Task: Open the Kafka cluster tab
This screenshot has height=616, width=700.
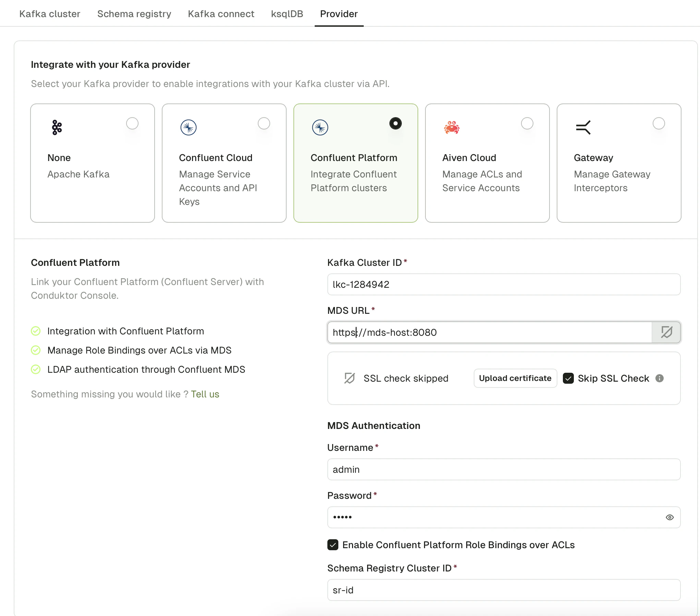Action: (50, 14)
